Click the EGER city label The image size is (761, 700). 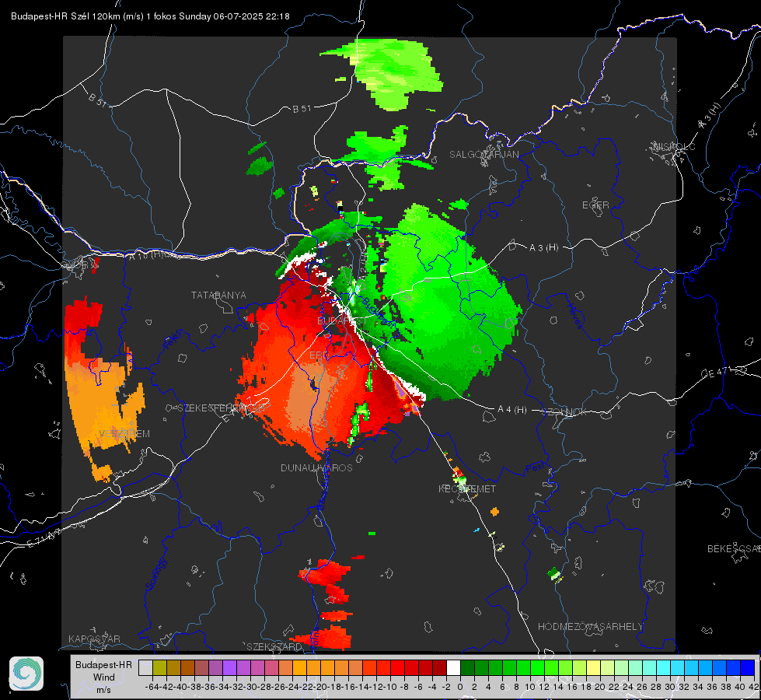click(x=595, y=205)
